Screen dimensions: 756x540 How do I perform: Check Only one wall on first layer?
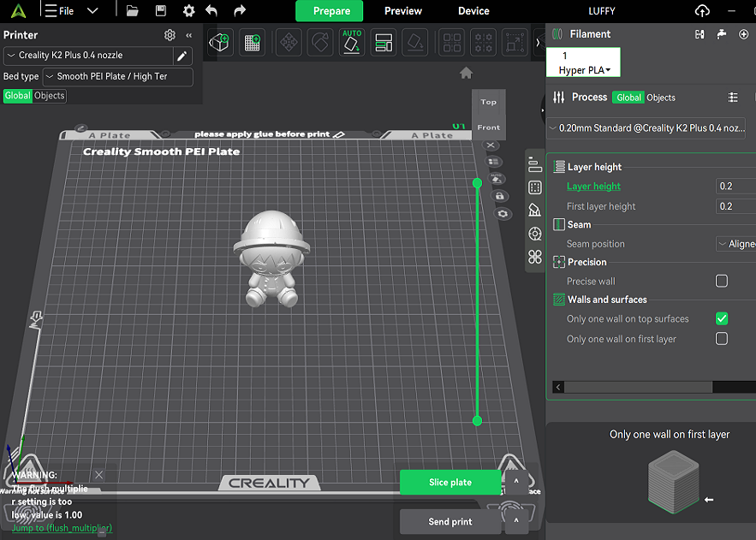tap(722, 339)
